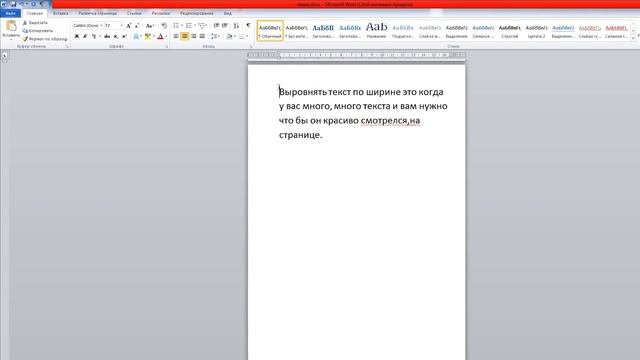Open the highlight color dropdown arrow
The image size is (640, 360).
coord(153,36)
